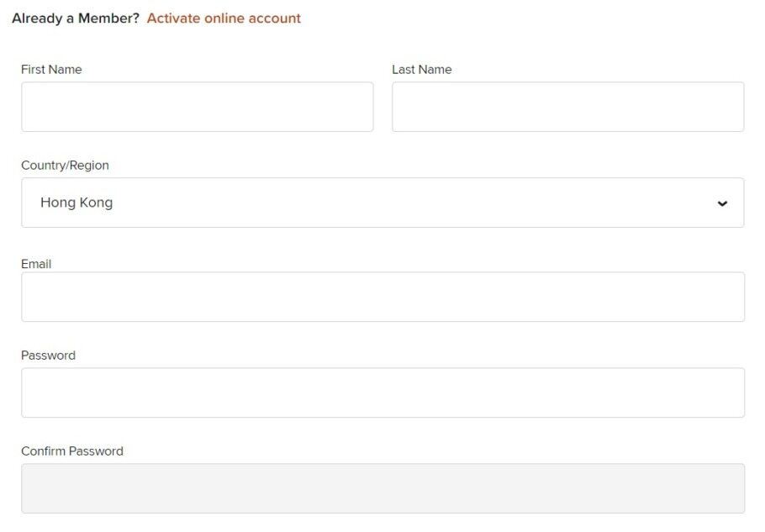The width and height of the screenshot is (765, 532).
Task: Open country list showing Hong Kong
Action: pyautogui.click(x=382, y=203)
